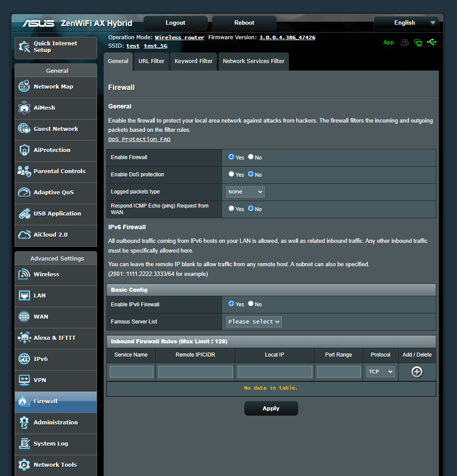Switch to the URL Filter tab
Screen dimensions: 457x476
coord(151,61)
